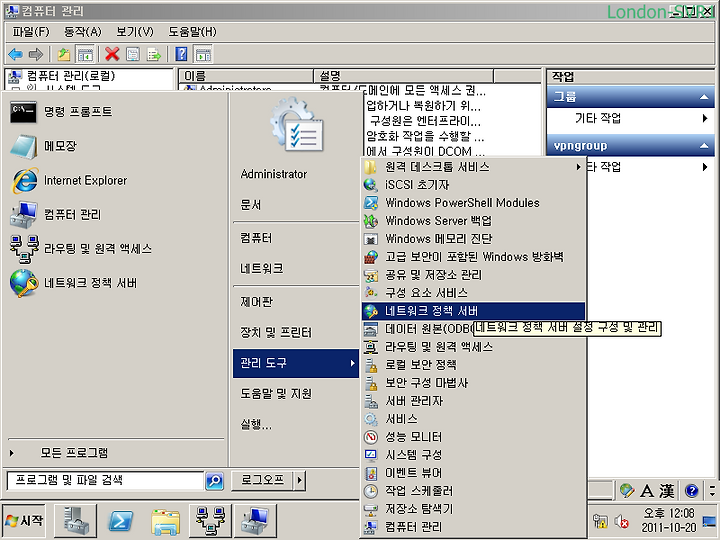Expand 모든 프로그램 list
The height and width of the screenshot is (540, 720).
point(115,453)
